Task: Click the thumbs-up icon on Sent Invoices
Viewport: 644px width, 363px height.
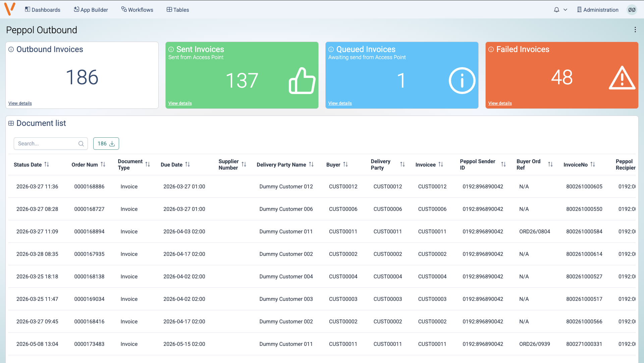Action: (302, 81)
